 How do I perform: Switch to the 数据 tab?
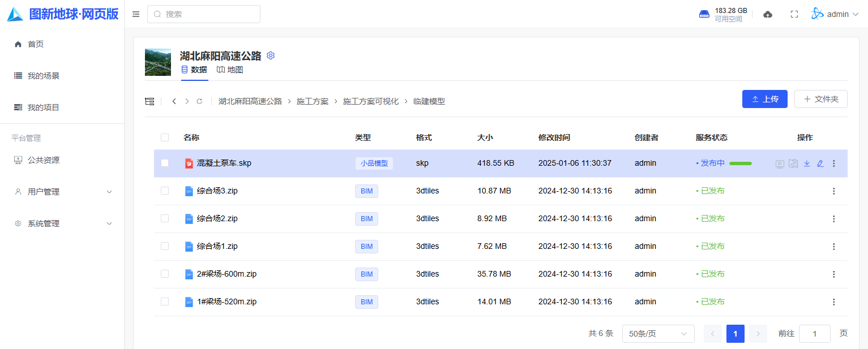194,70
